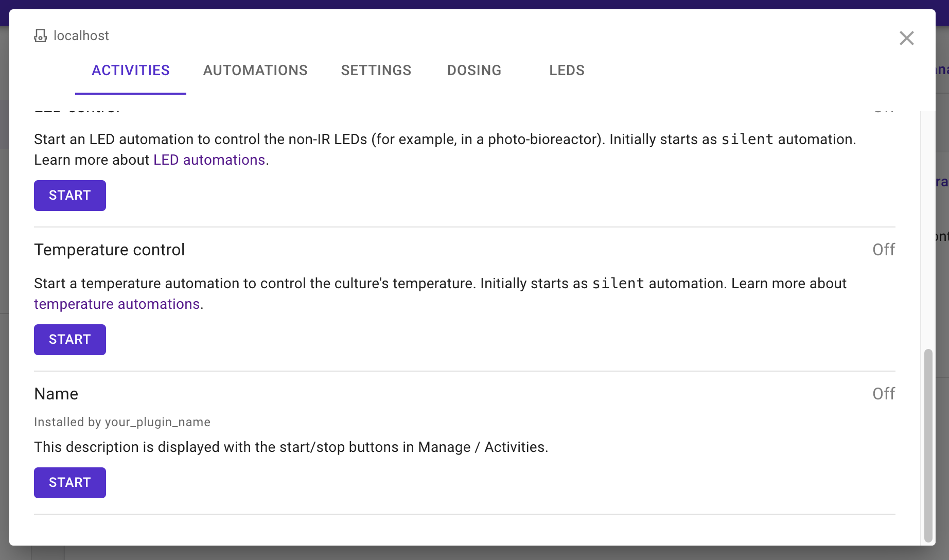Image resolution: width=949 pixels, height=560 pixels.
Task: Click the Off status for Temperature control
Action: coord(884,250)
